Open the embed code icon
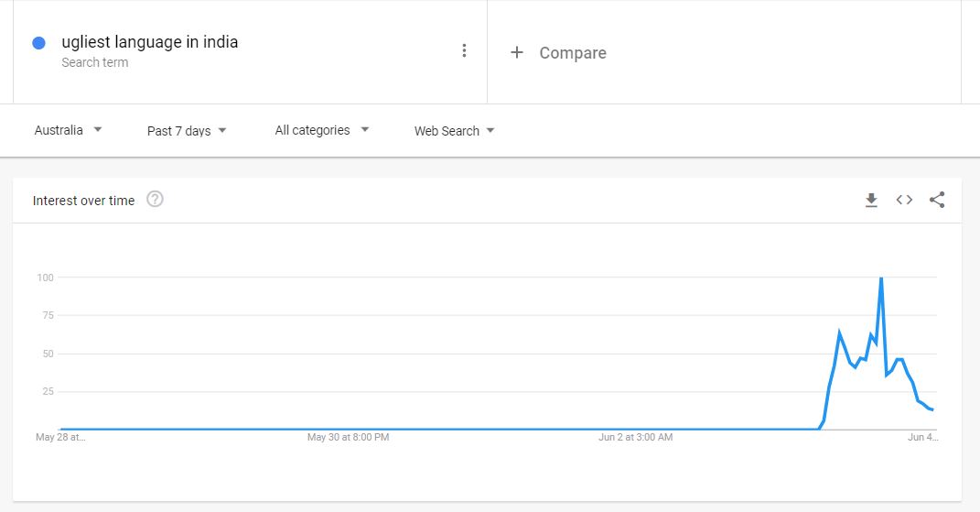 pos(904,200)
